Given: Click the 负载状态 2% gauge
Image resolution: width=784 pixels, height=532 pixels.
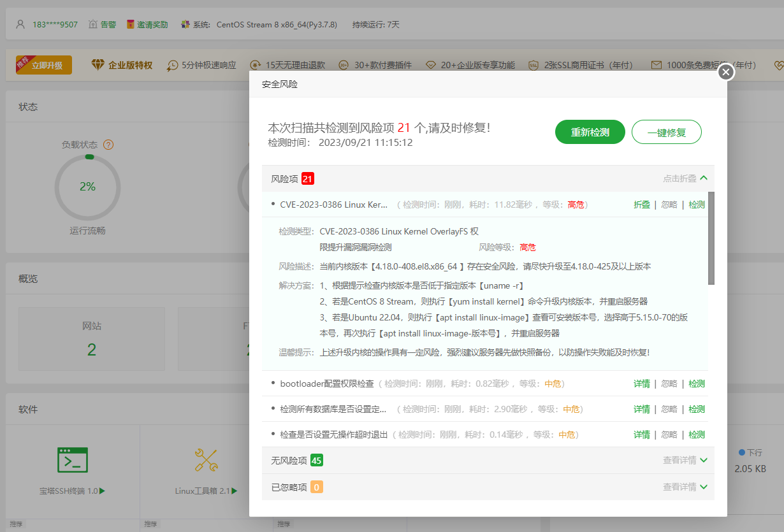Looking at the screenshot, I should [88, 187].
